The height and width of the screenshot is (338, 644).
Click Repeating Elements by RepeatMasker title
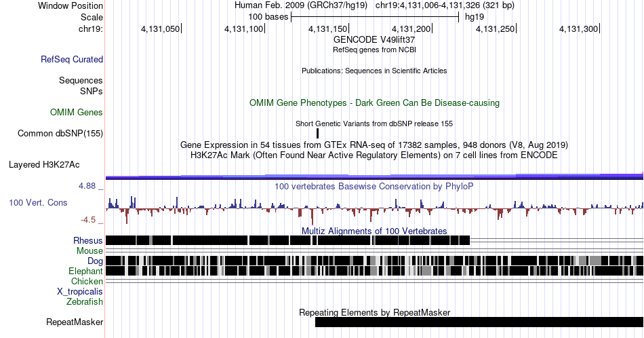[374, 312]
